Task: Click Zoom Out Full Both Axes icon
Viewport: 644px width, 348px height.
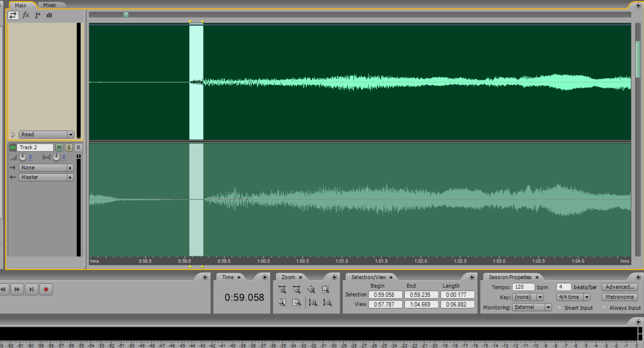Action: point(311,290)
